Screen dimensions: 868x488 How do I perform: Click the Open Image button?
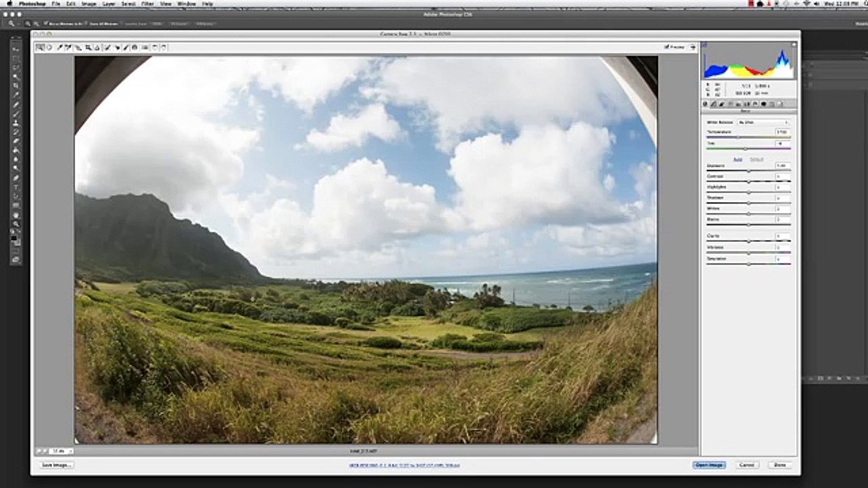[709, 465]
